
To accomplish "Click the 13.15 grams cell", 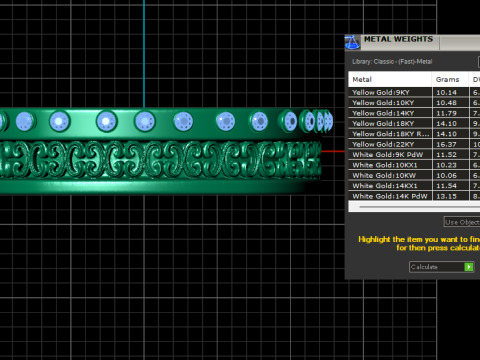I will click(x=450, y=196).
